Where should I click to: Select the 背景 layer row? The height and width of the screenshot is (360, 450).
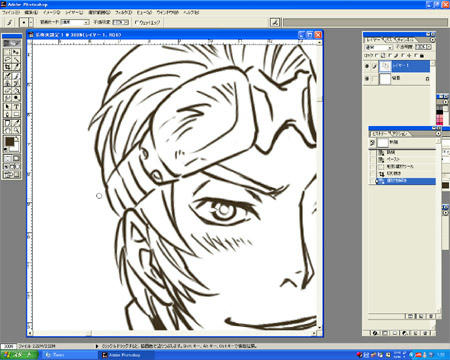click(x=397, y=79)
